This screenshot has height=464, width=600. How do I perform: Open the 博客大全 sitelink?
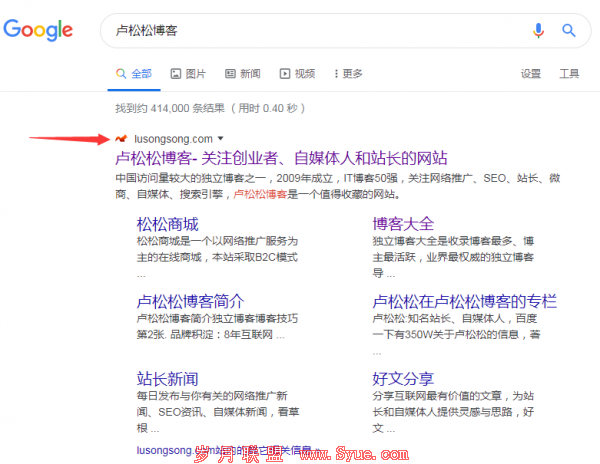403,224
